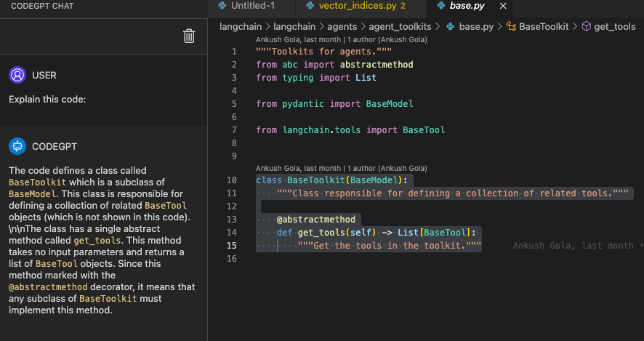Click the git blame codelens above line 1
Viewport: 644px width, 341px height.
(342, 40)
